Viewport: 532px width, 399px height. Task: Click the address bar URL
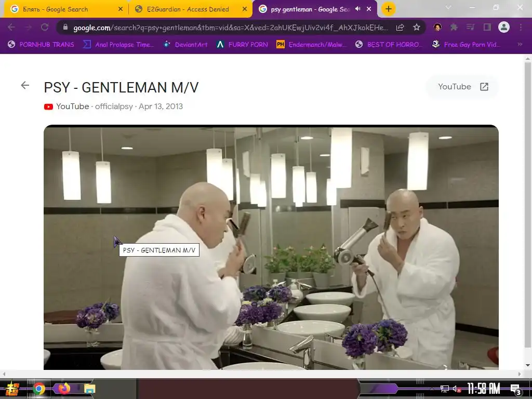[x=231, y=28]
